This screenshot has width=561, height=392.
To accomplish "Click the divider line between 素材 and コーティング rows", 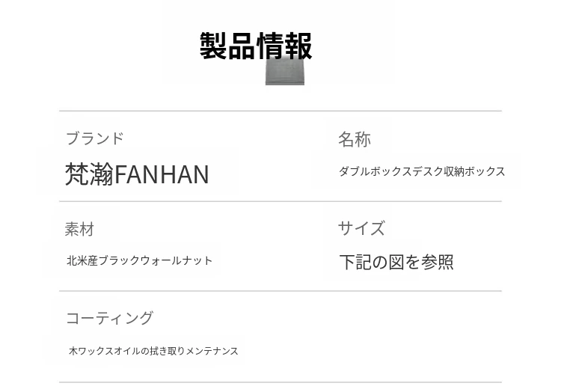I will (280, 291).
